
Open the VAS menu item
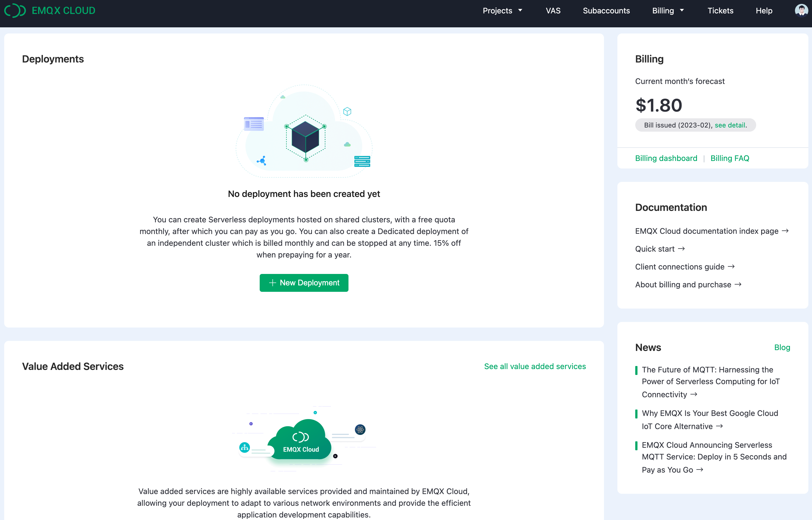553,11
